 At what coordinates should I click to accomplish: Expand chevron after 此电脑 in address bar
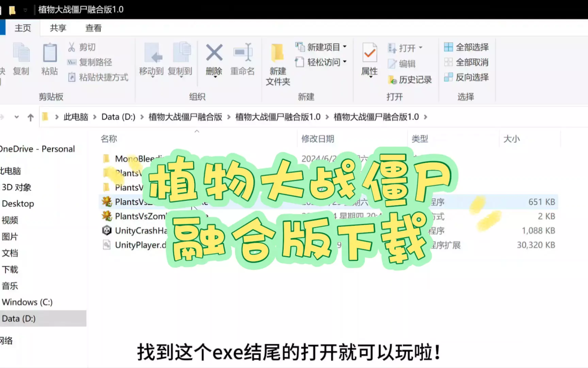coord(95,117)
